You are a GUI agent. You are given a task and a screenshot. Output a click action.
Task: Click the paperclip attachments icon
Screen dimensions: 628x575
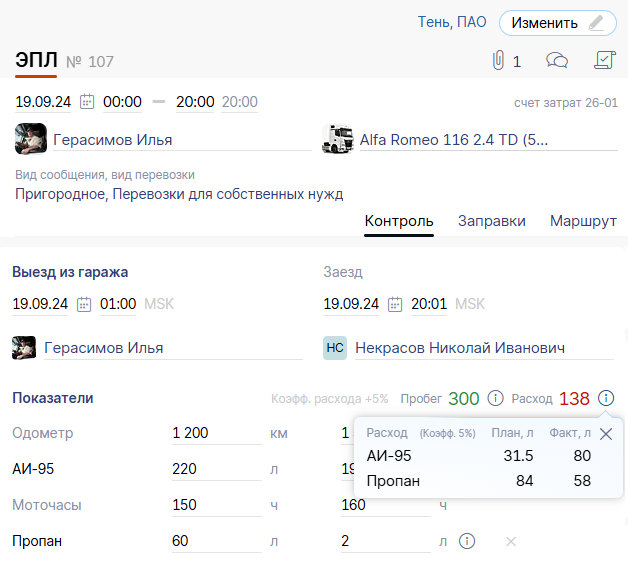click(x=498, y=61)
